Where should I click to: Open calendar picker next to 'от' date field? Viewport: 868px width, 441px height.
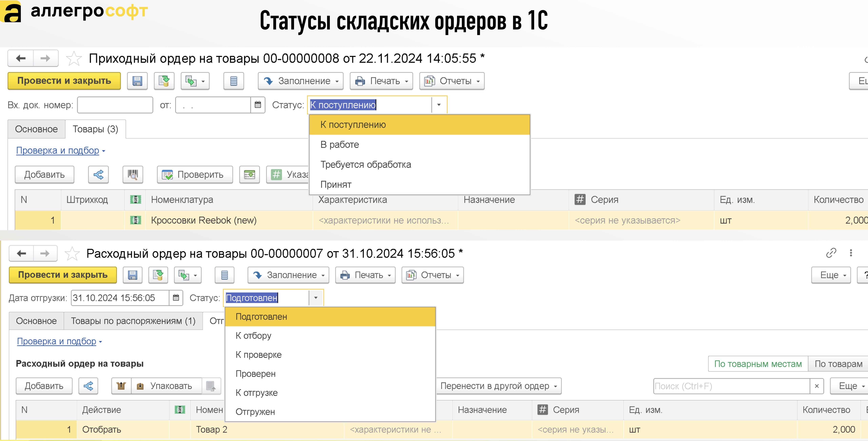coord(258,105)
